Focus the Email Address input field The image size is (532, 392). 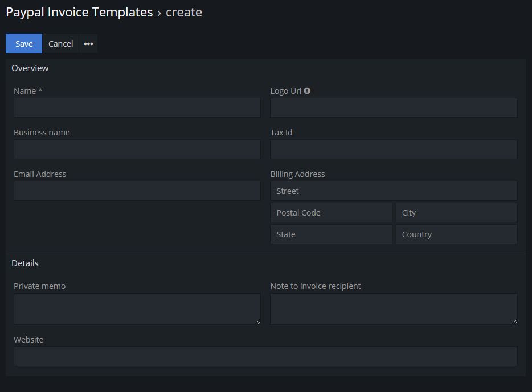(x=137, y=191)
